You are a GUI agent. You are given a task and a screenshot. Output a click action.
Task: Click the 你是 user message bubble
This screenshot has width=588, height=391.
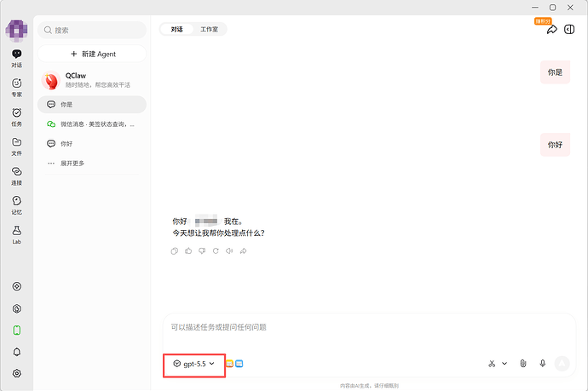[555, 72]
